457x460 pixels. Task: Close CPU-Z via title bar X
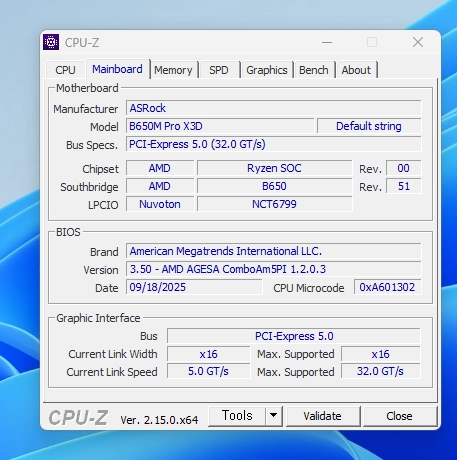pos(418,42)
